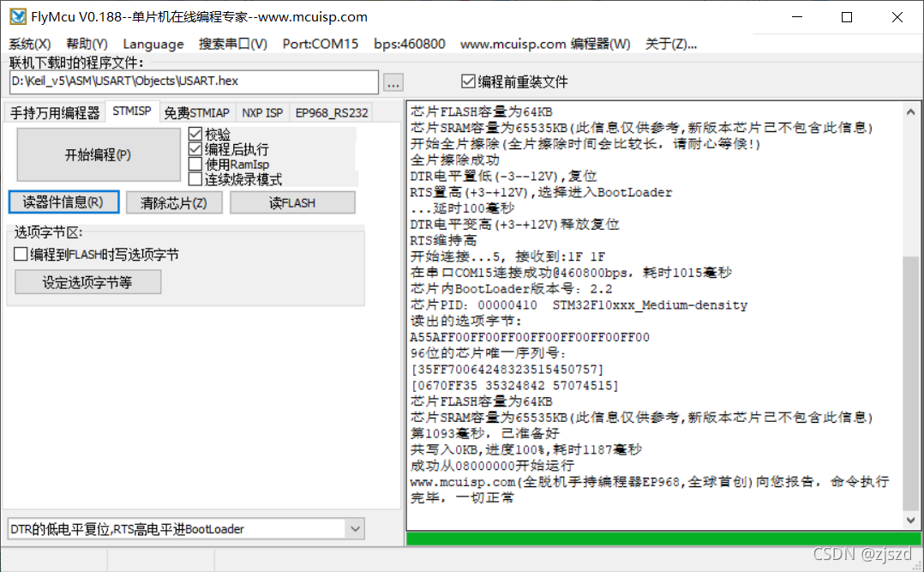
Task: Open the 帮助(Y) menu
Action: click(x=87, y=44)
